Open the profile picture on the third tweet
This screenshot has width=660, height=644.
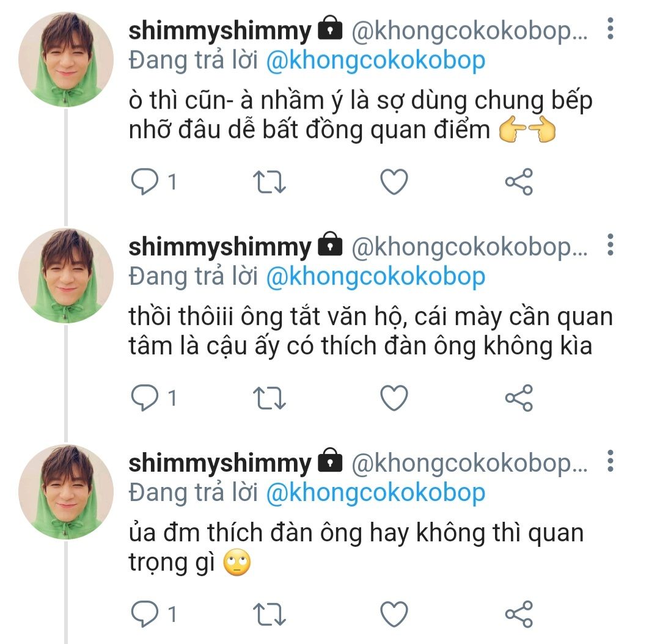pos(66,492)
